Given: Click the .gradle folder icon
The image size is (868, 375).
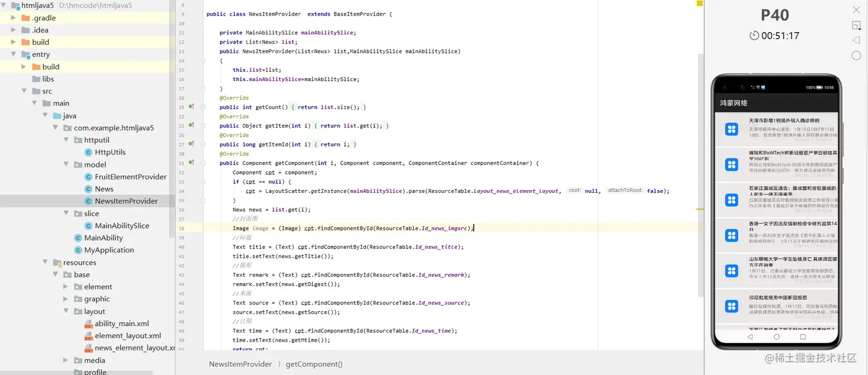Looking at the screenshot, I should (25, 18).
